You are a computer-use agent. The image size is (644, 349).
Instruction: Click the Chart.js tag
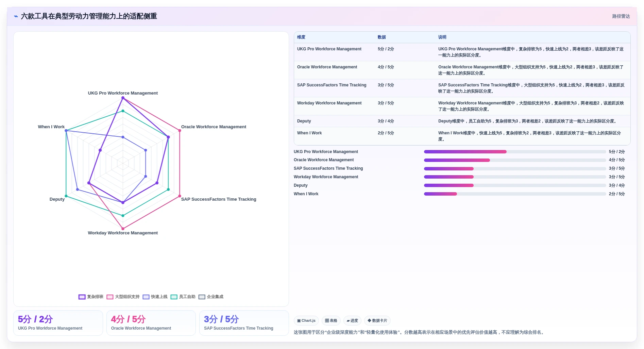tap(306, 320)
